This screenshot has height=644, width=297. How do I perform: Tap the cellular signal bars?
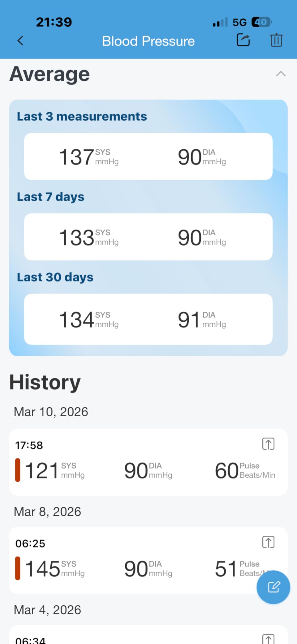pyautogui.click(x=220, y=22)
